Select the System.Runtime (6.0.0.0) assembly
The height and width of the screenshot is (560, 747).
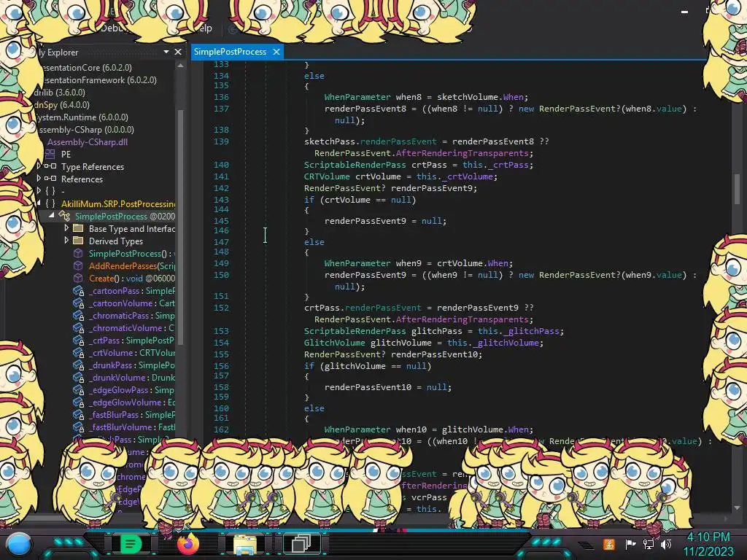(82, 117)
